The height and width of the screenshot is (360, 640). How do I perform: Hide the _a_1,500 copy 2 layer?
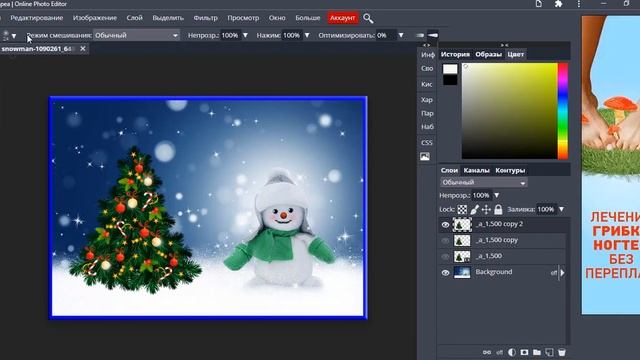(445, 224)
